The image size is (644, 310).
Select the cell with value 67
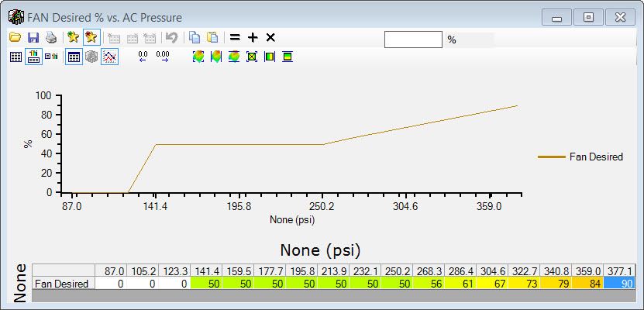pos(492,284)
